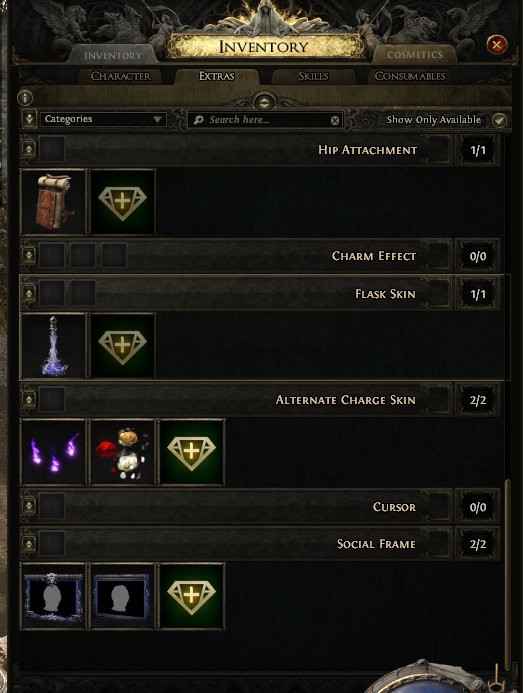This screenshot has width=523, height=693.
Task: Open the Cosmetics tab
Action: coord(414,54)
